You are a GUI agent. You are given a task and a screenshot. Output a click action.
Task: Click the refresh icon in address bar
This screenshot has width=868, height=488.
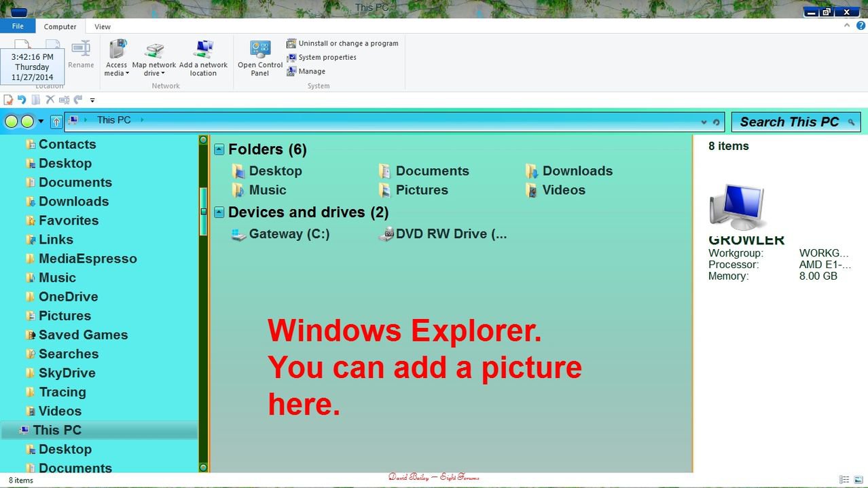point(716,122)
